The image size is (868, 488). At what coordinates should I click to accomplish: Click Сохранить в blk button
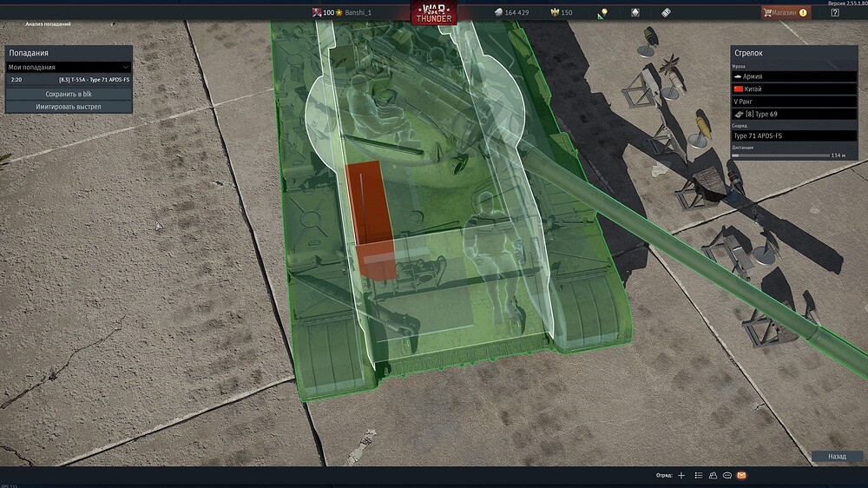(x=69, y=94)
